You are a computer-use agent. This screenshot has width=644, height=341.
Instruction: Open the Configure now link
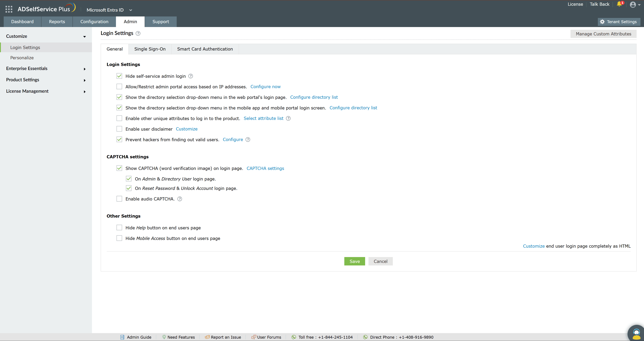265,87
